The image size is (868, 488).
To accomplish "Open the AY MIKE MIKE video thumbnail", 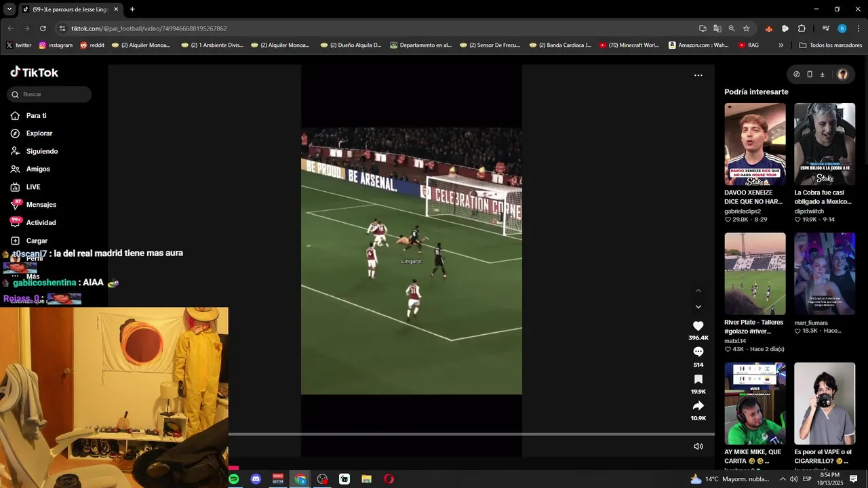I will [755, 403].
